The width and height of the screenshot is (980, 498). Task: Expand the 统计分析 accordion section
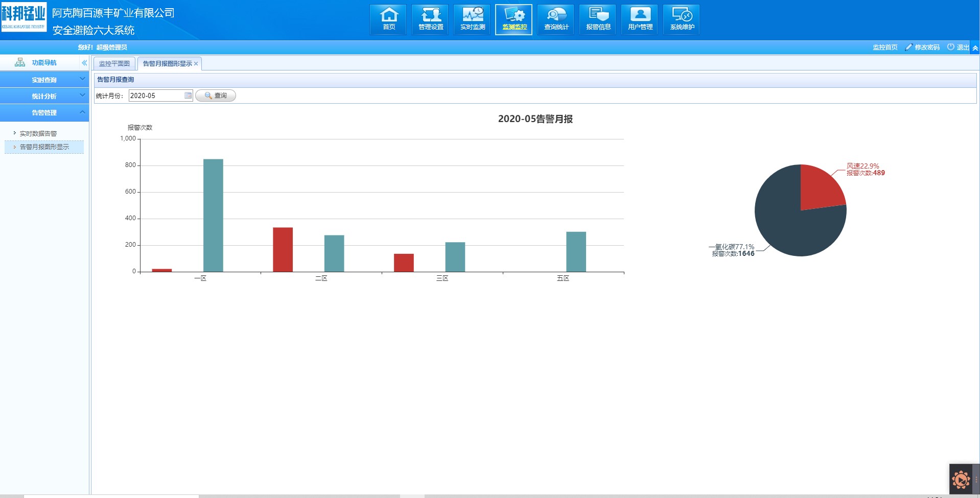pyautogui.click(x=44, y=96)
